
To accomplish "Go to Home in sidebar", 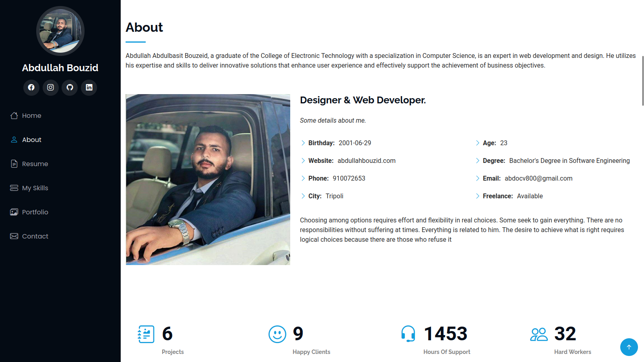I will (31, 116).
